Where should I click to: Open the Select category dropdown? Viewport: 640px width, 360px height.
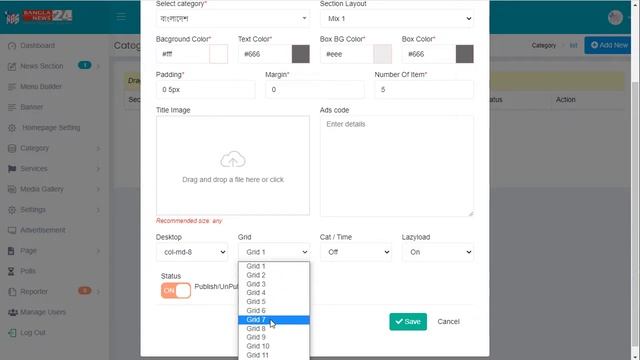click(233, 18)
